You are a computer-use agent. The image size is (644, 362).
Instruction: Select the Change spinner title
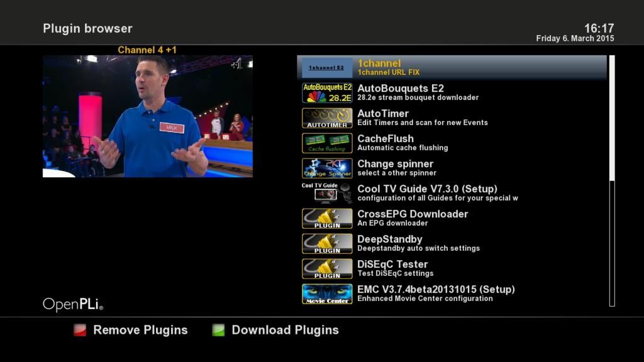[395, 164]
